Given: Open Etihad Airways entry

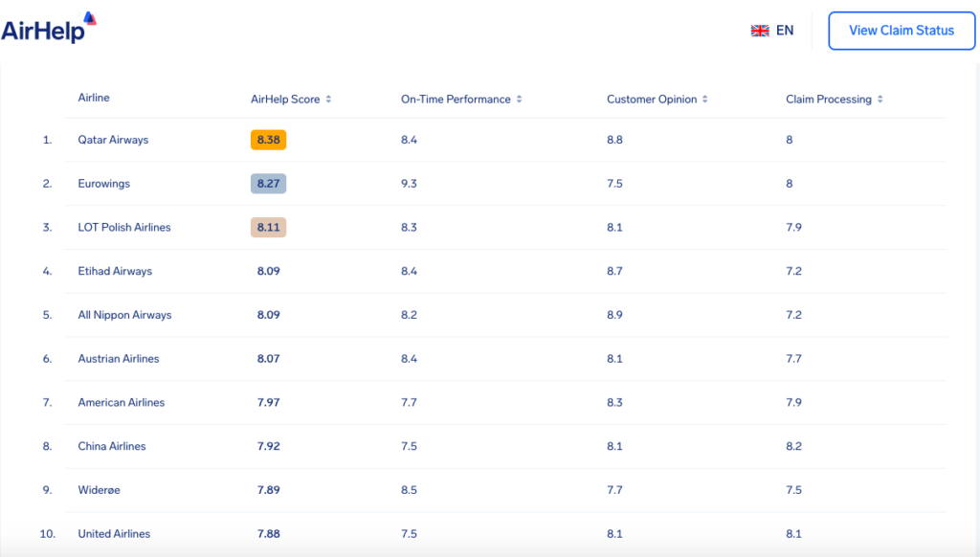Looking at the screenshot, I should click(x=115, y=271).
